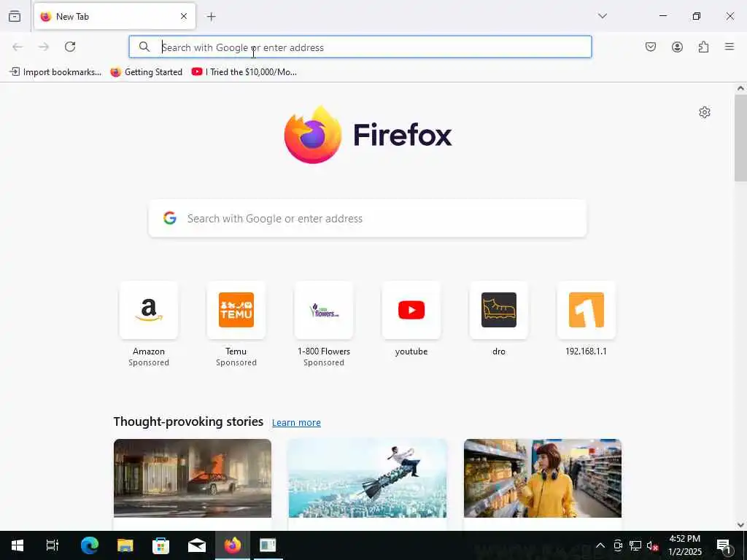The height and width of the screenshot is (560, 747).
Task: Click the Meet Now tray icon
Action: (618, 545)
